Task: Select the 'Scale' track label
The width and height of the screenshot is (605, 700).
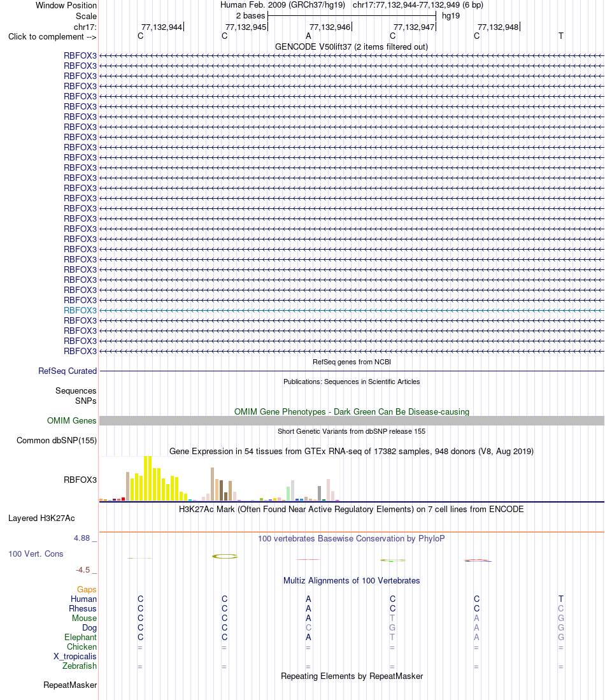Action: point(86,16)
